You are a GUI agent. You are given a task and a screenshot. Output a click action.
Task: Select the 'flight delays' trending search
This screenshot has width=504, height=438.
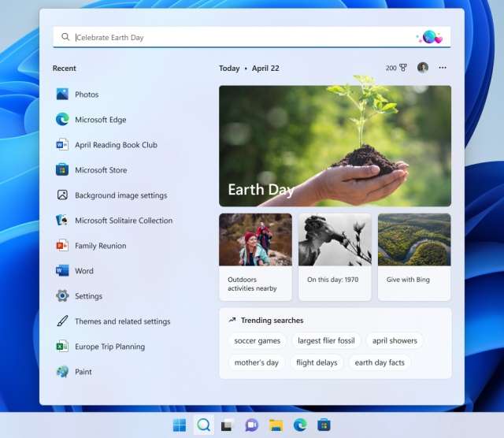pos(317,362)
